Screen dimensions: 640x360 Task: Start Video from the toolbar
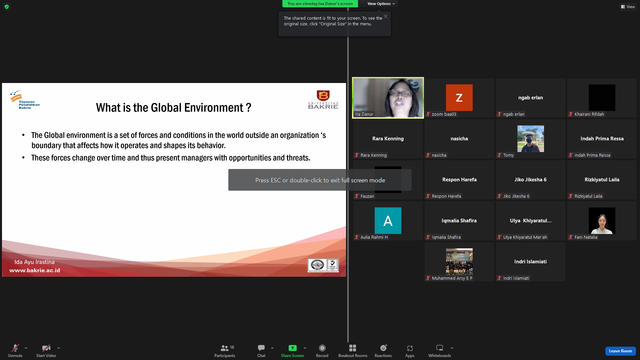[x=46, y=350]
